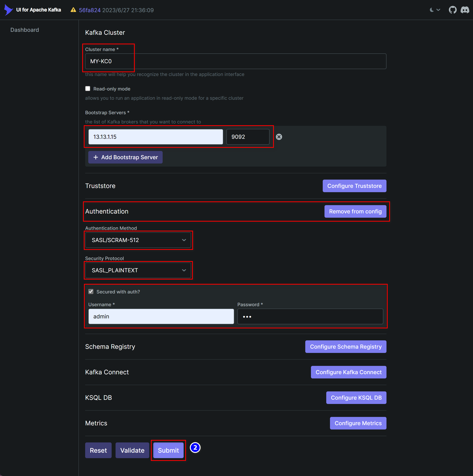The height and width of the screenshot is (476, 473).
Task: Click Configure KSQL DB button
Action: (356, 398)
